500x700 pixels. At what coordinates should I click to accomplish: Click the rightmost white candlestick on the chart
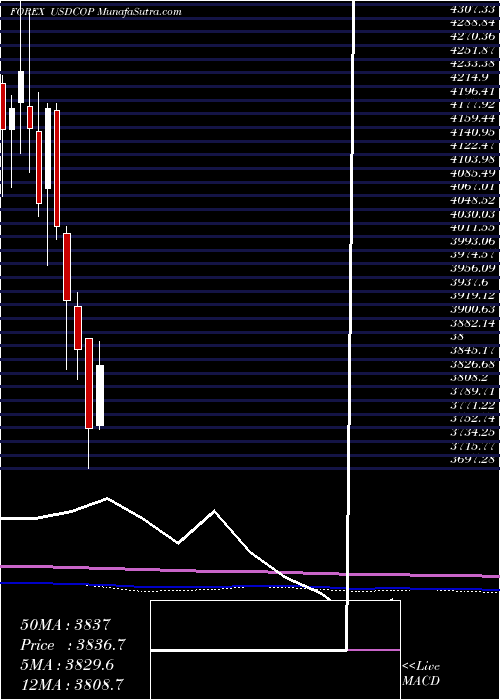[100, 395]
